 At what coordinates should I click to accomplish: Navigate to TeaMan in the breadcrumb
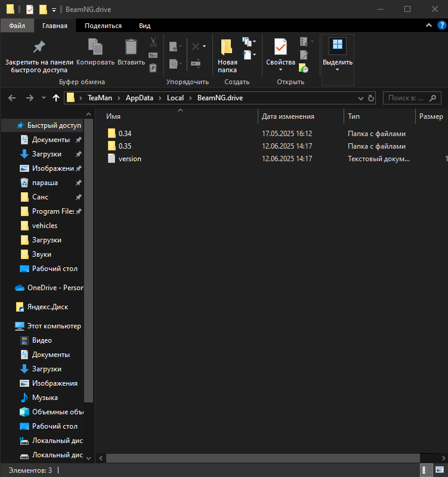click(x=100, y=98)
